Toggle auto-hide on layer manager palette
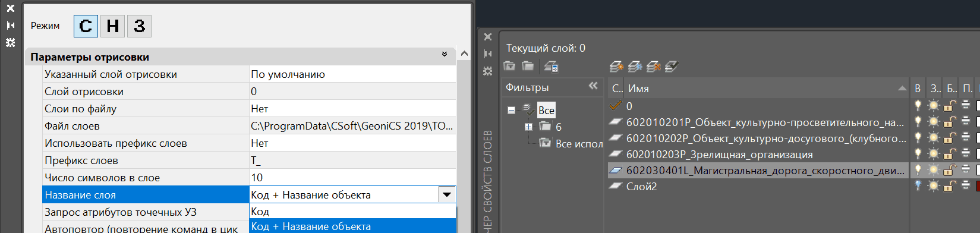Image resolution: width=980 pixels, height=233 pixels. point(488,53)
